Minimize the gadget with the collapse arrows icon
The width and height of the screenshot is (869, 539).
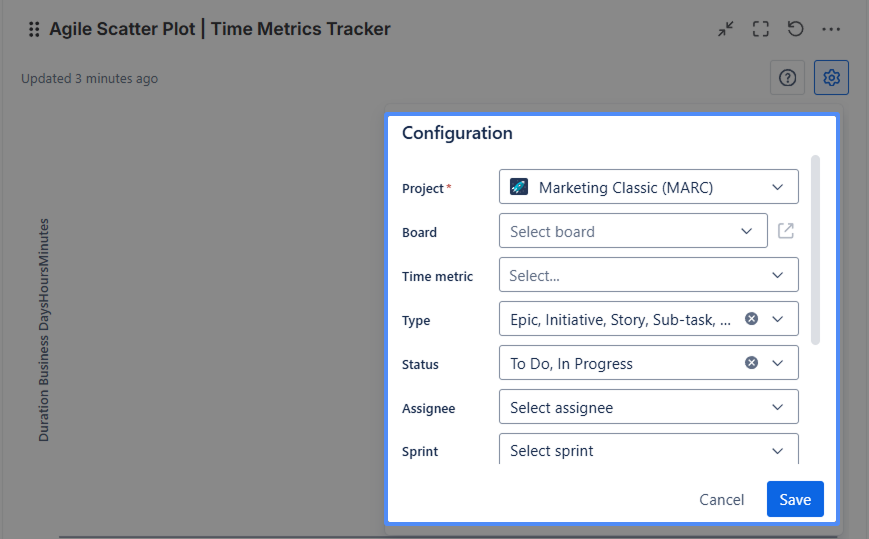(726, 29)
